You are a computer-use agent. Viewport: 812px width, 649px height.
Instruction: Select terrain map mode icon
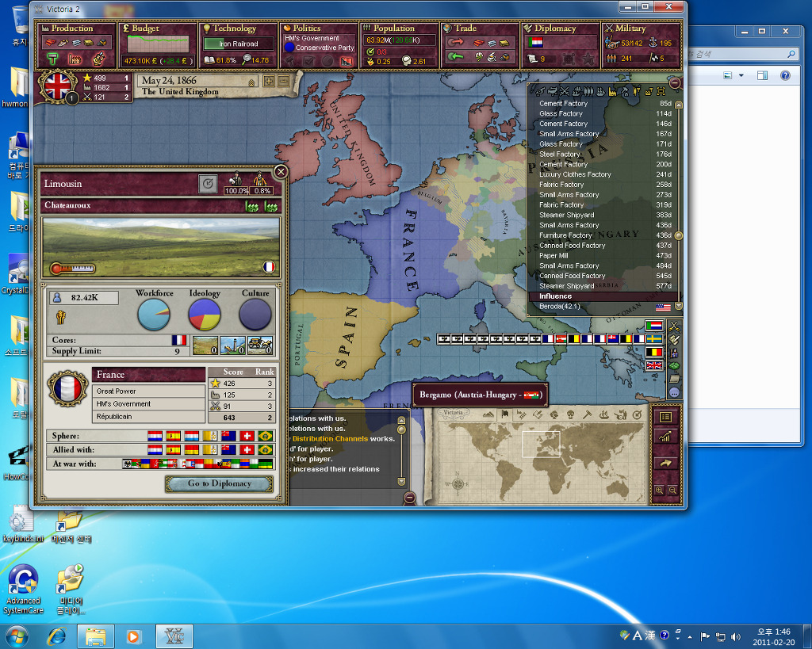click(x=488, y=414)
